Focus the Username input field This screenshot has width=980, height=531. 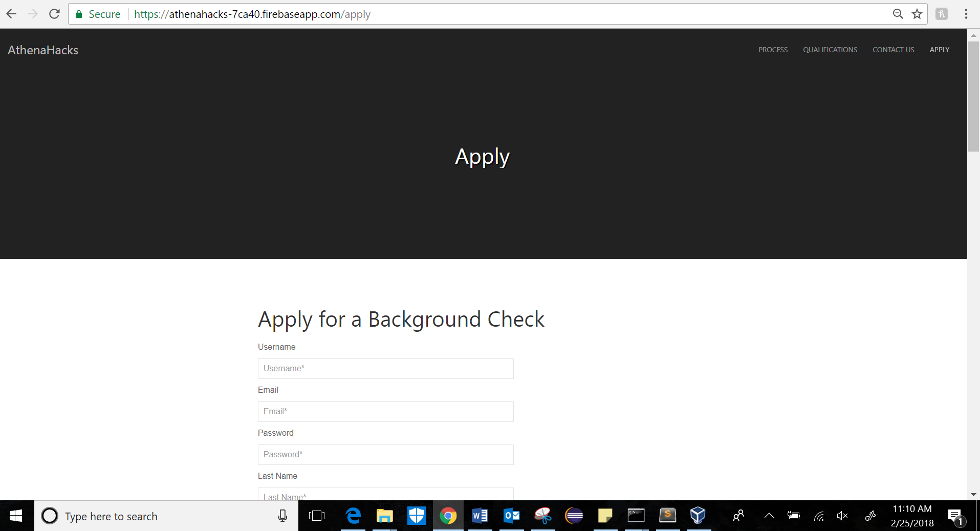click(x=386, y=369)
